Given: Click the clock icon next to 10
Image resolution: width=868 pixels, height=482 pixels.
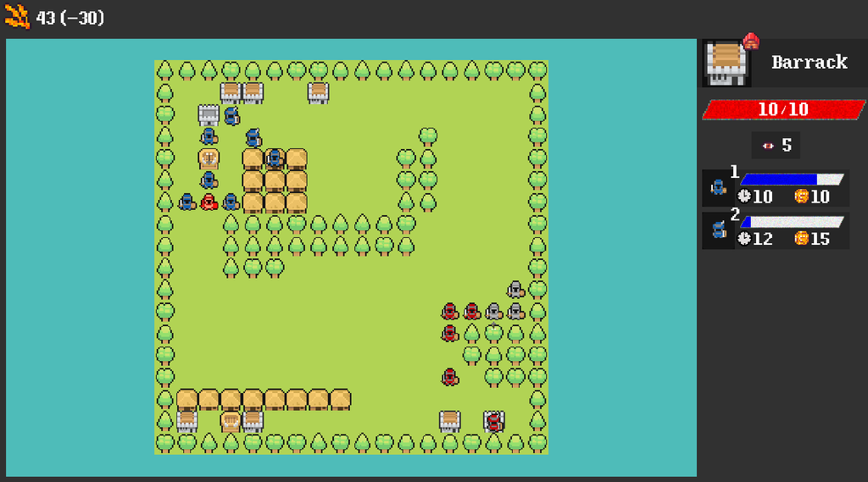Looking at the screenshot, I should [x=744, y=196].
